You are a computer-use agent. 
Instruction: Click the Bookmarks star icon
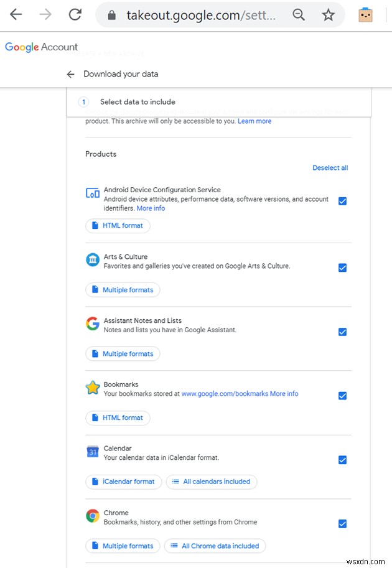92,388
